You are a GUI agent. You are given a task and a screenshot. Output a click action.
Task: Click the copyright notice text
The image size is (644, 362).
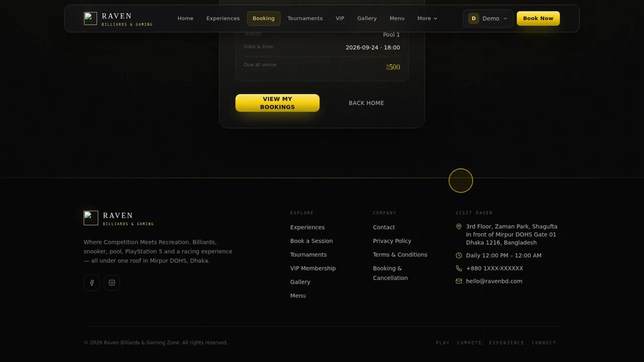[155, 343]
